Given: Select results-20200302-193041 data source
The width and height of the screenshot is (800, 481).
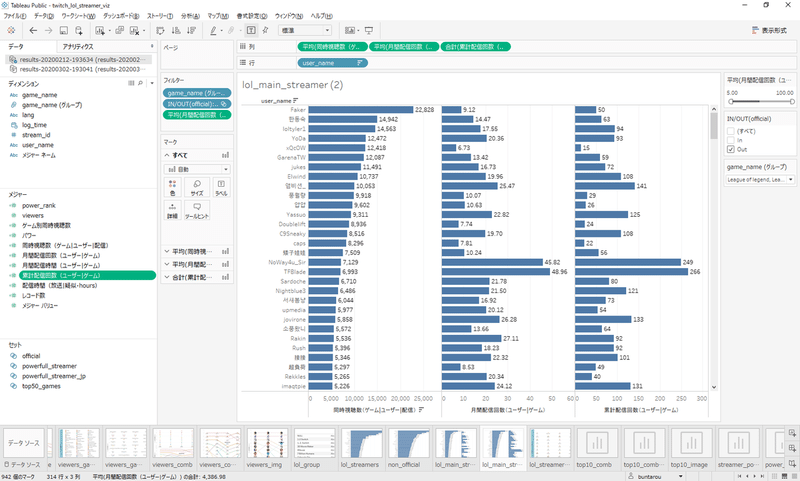Looking at the screenshot, I should pos(80,69).
